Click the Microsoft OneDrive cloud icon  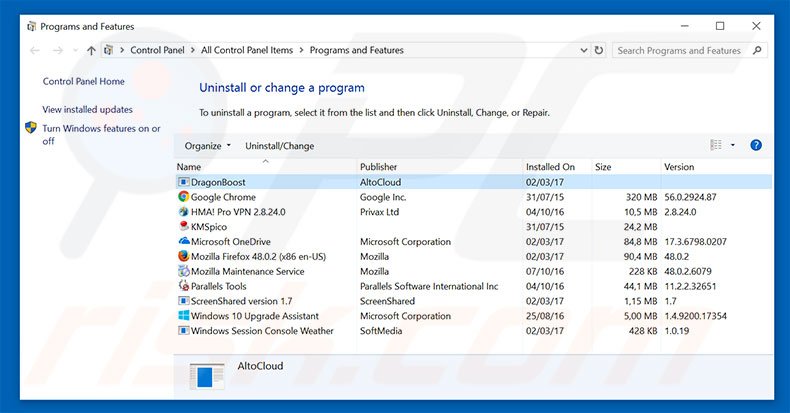183,241
